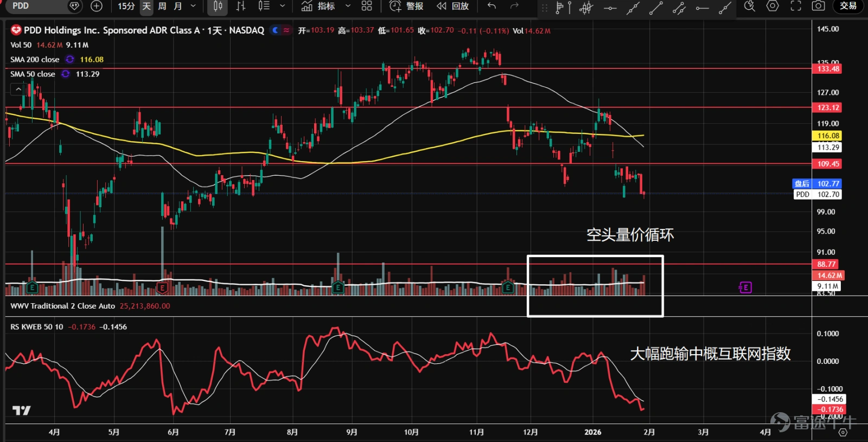Click the PDD Holdings symbol title
The image size is (868, 442).
pyautogui.click(x=144, y=30)
